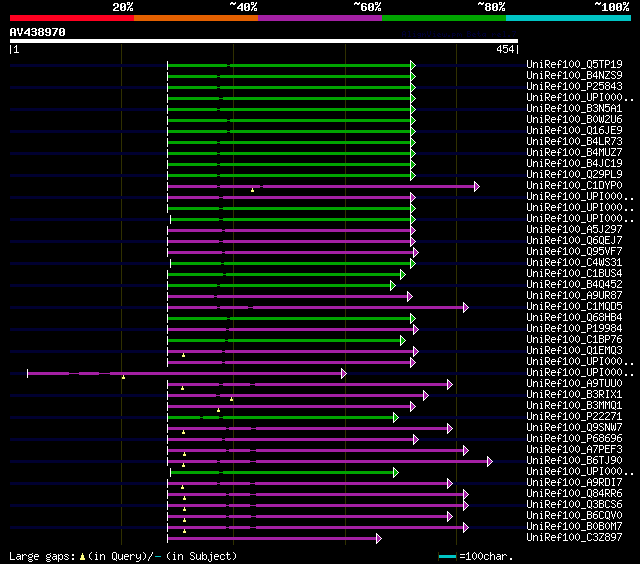Image resolution: width=640 pixels, height=564 pixels.
Task: Click the UniRef100_B6CQV0 entry
Action: (x=574, y=516)
